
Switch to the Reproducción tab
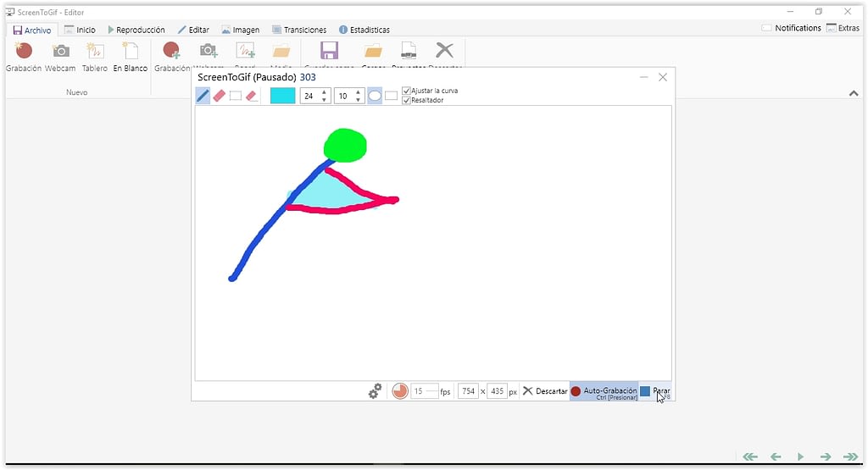[136, 30]
